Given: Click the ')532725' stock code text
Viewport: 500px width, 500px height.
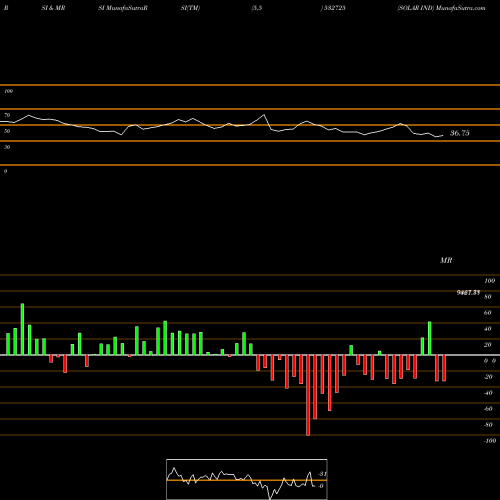Looking at the screenshot, I should [333, 8].
